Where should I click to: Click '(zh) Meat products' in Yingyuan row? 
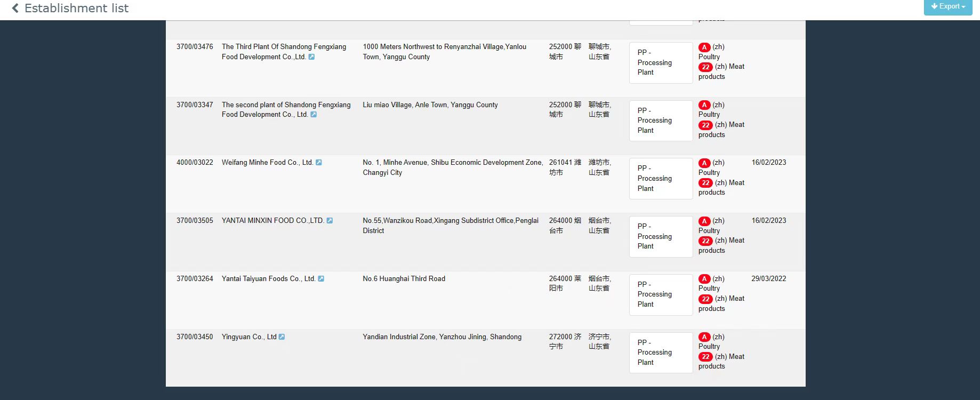point(721,362)
